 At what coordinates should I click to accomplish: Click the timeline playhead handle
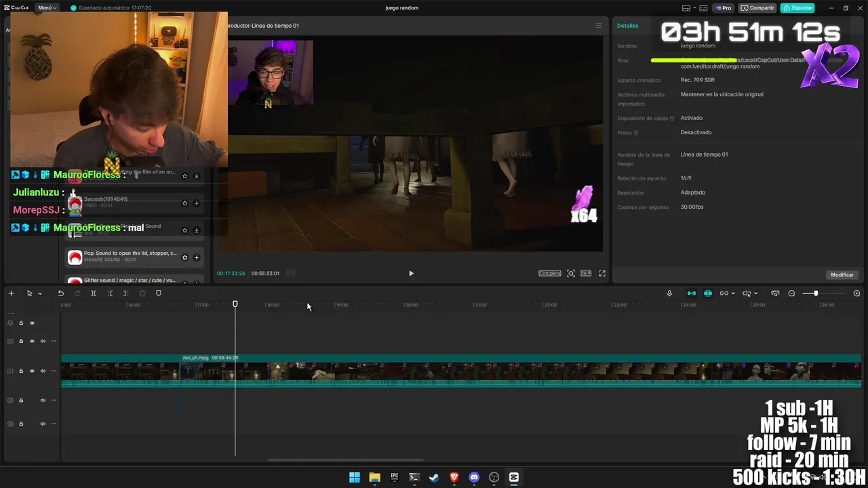235,304
